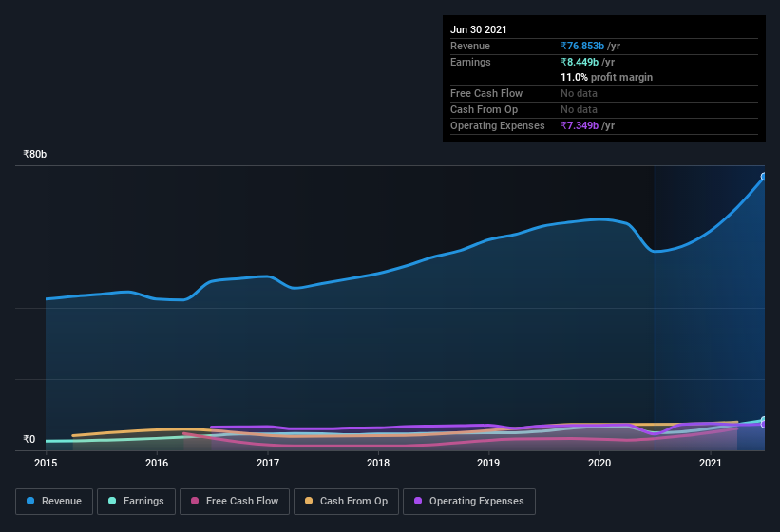
Task: Click the purple Operating Expenses end-point marker
Action: pyautogui.click(x=764, y=425)
